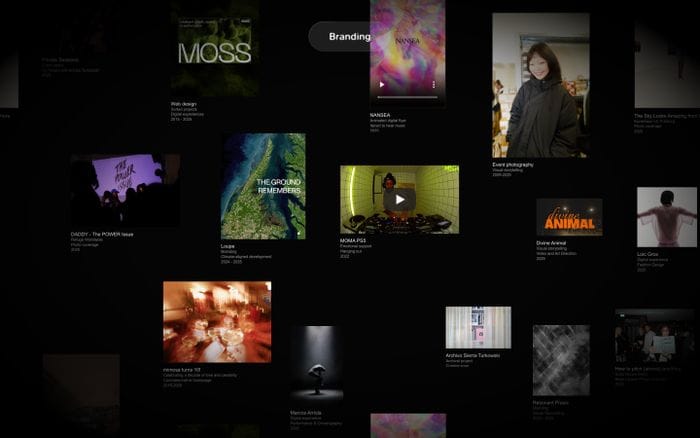700x438 pixels.
Task: Play the NANSEA animated flyer video
Action: tap(382, 84)
